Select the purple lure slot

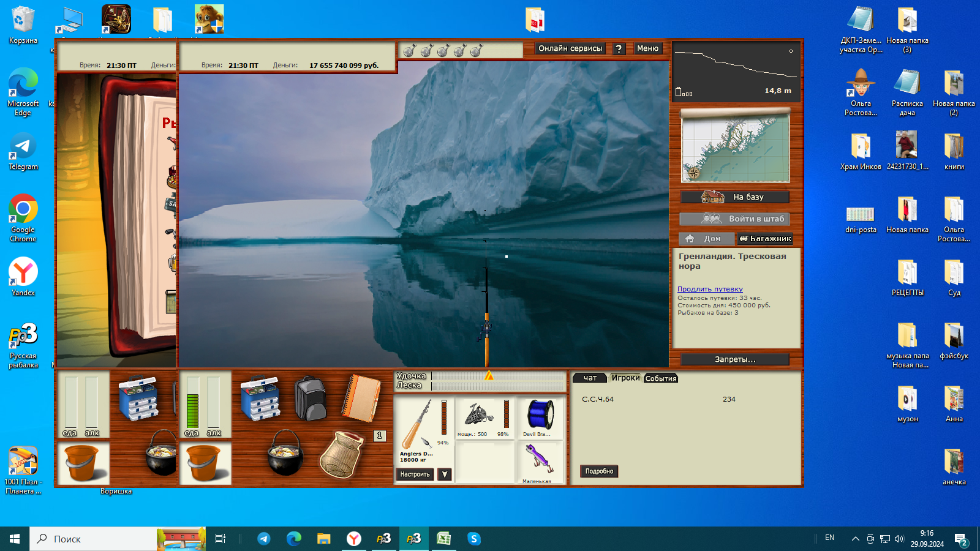tap(540, 462)
